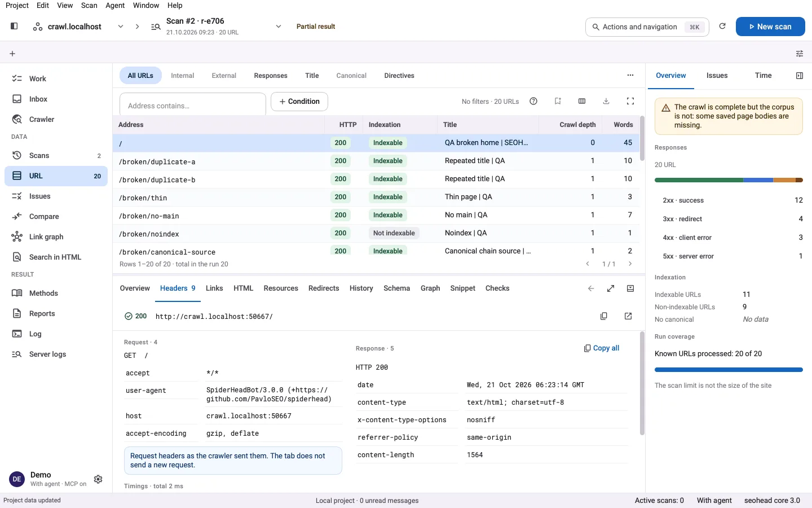
Task: Open the help icon near No filters
Action: (533, 101)
